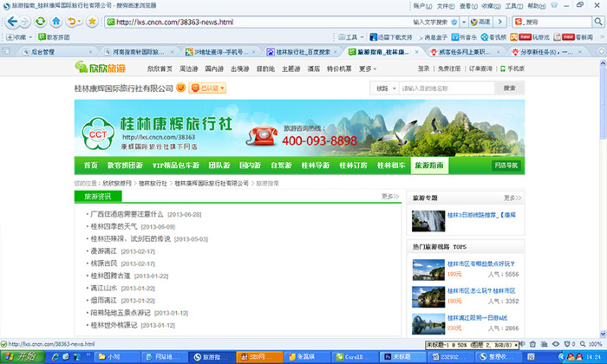Image resolution: width=607 pixels, height=364 pixels.
Task: Click the waterfall thumbnail in 旅游专题
Action: coord(428,221)
